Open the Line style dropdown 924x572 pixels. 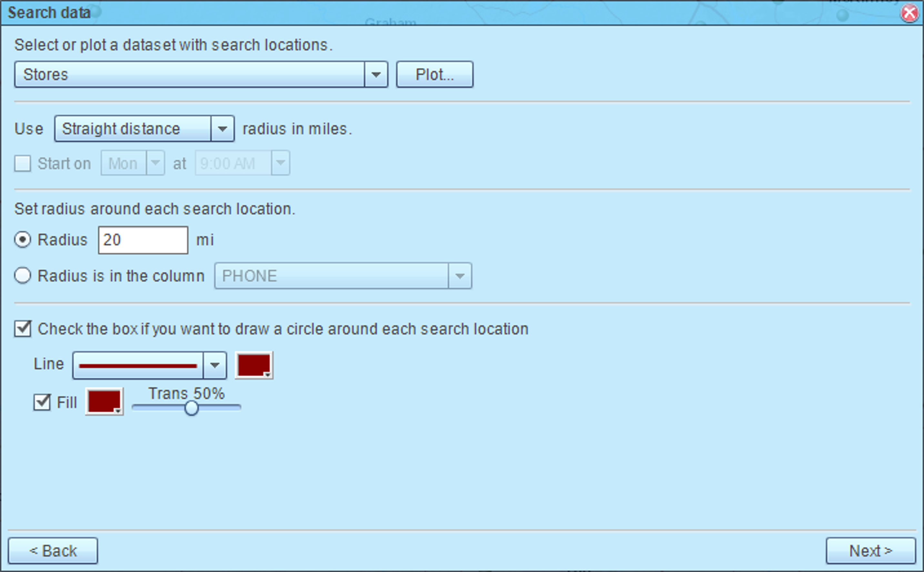point(150,365)
